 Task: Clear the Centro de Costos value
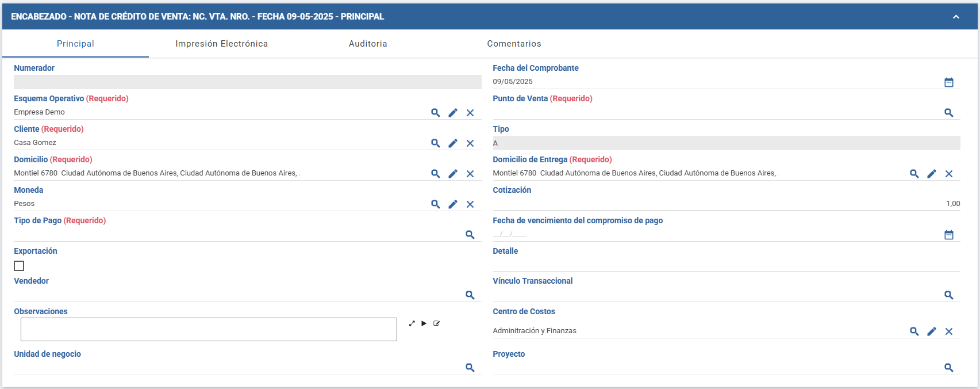click(949, 331)
